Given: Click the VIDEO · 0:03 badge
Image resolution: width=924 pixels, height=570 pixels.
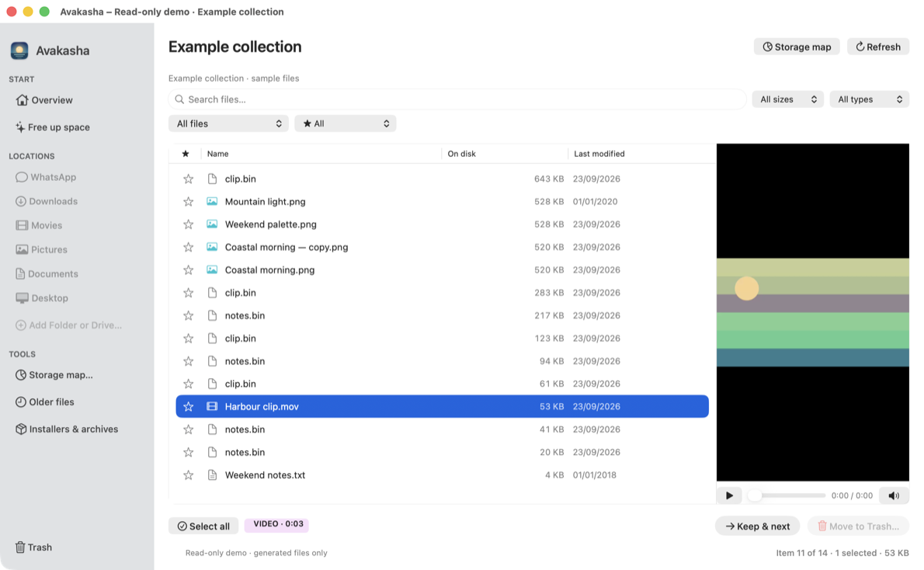Looking at the screenshot, I should tap(277, 524).
